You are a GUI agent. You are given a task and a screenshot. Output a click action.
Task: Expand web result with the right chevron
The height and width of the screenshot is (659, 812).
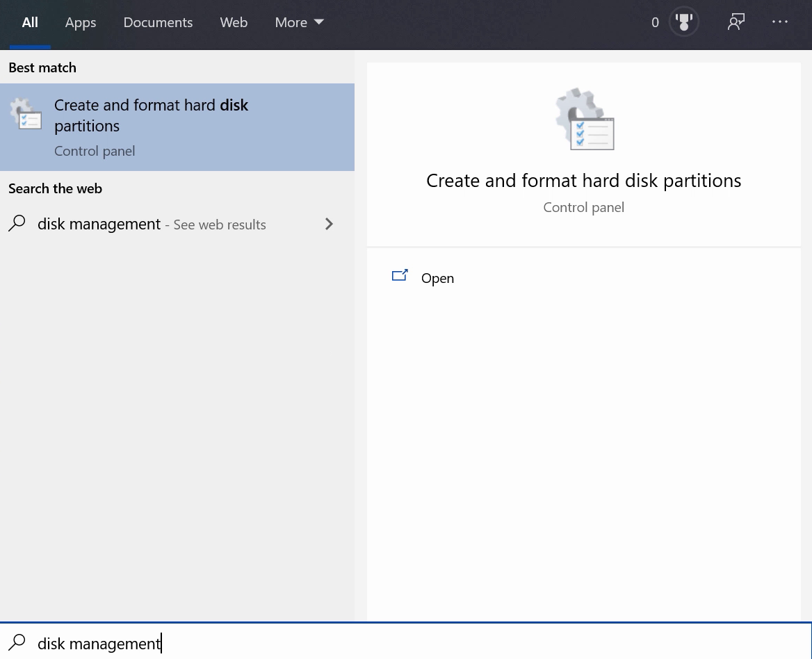[329, 224]
